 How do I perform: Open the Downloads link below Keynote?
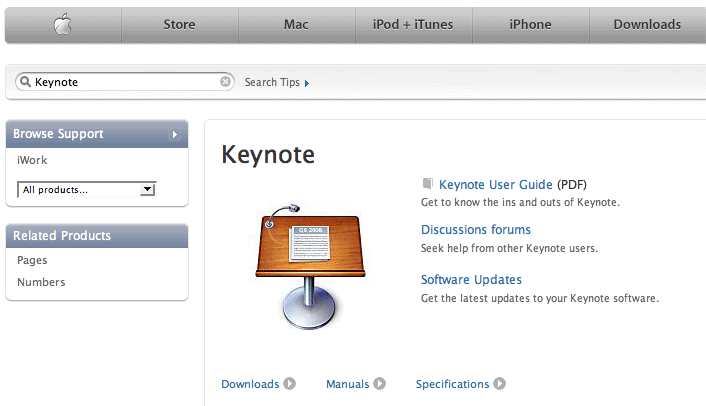click(250, 384)
